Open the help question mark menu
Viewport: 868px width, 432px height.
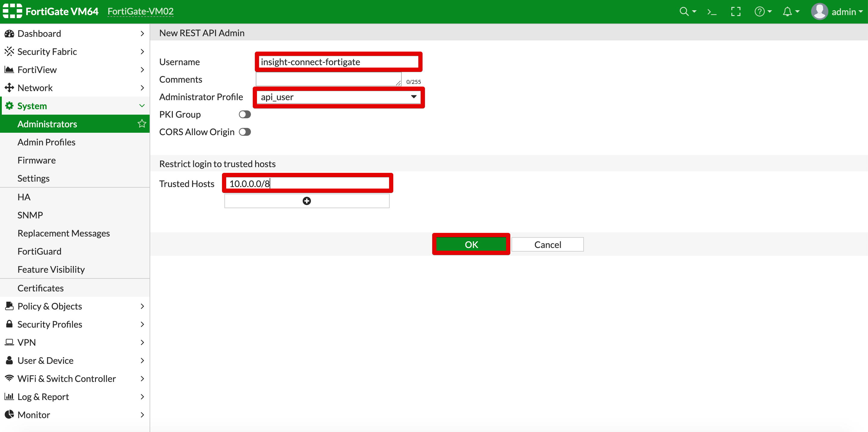pos(759,12)
